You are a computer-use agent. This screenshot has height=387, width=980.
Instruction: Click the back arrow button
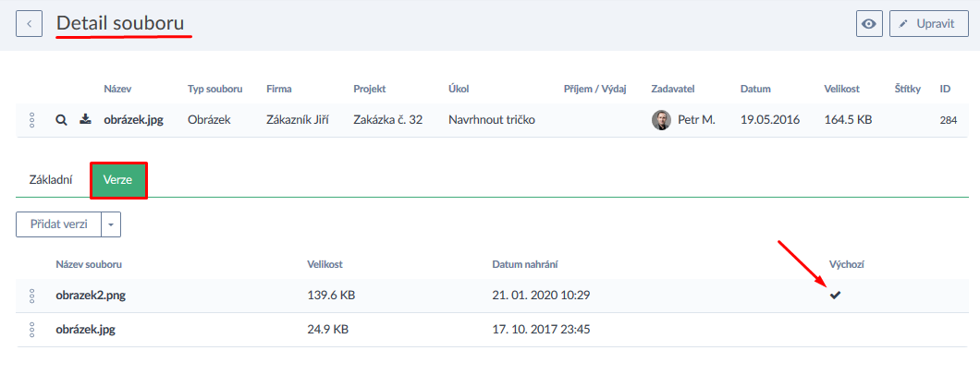pyautogui.click(x=29, y=24)
